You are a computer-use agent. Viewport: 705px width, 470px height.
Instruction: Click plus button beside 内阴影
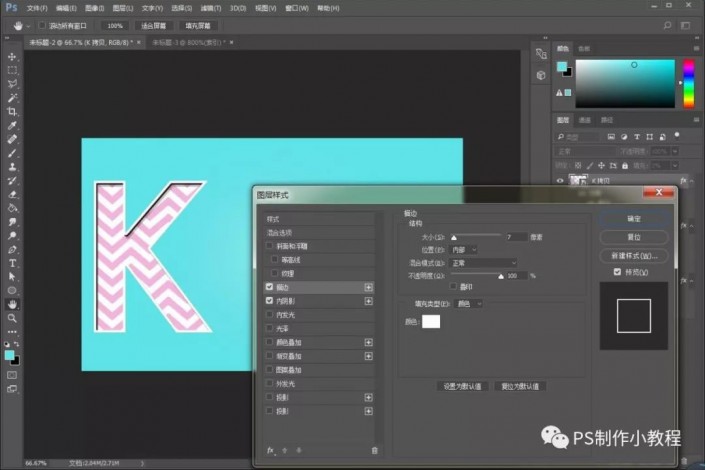click(x=368, y=301)
